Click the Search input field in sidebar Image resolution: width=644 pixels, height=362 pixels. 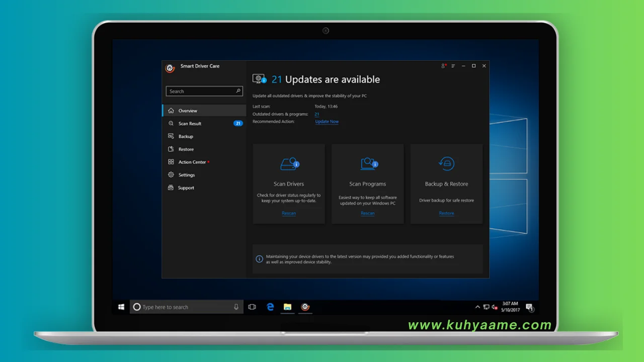coord(204,91)
